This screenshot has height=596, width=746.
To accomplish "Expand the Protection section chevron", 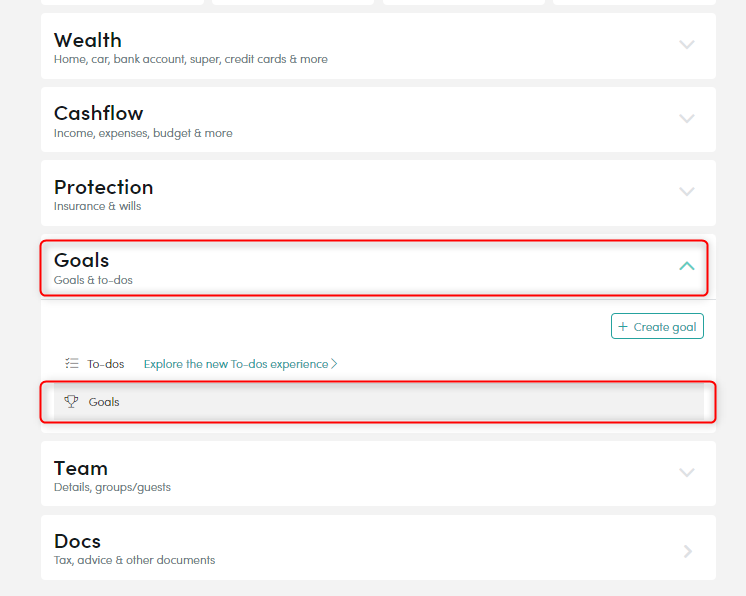I will (x=687, y=192).
